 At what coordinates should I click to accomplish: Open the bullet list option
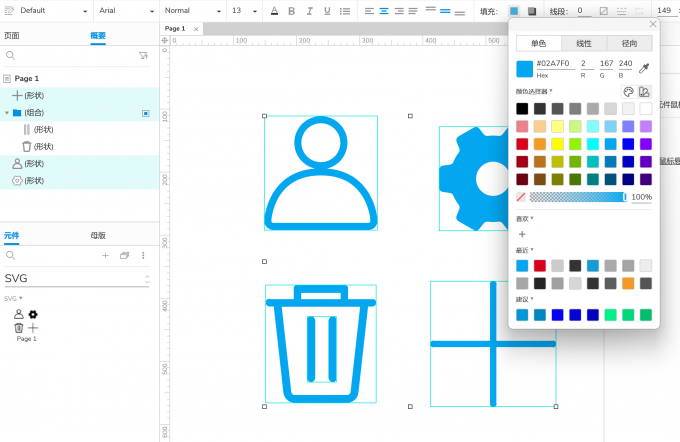[x=345, y=11]
